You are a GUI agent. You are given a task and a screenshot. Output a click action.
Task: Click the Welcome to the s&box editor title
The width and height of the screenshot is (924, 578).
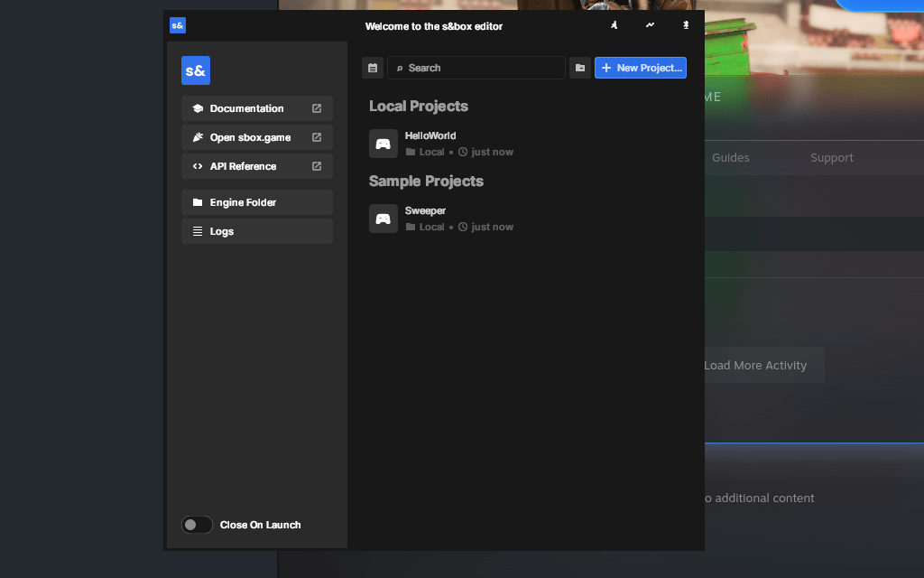click(x=434, y=26)
